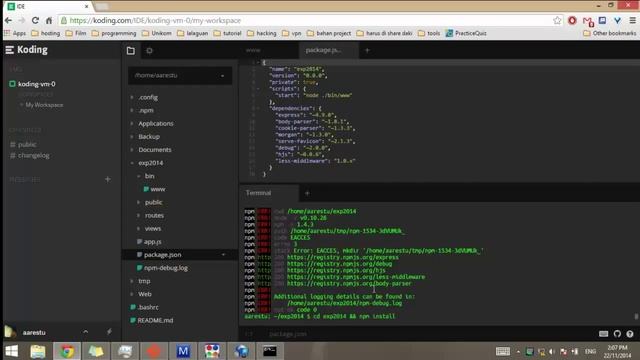Go to browser home page
The height and width of the screenshot is (360, 640).
click(49, 20)
